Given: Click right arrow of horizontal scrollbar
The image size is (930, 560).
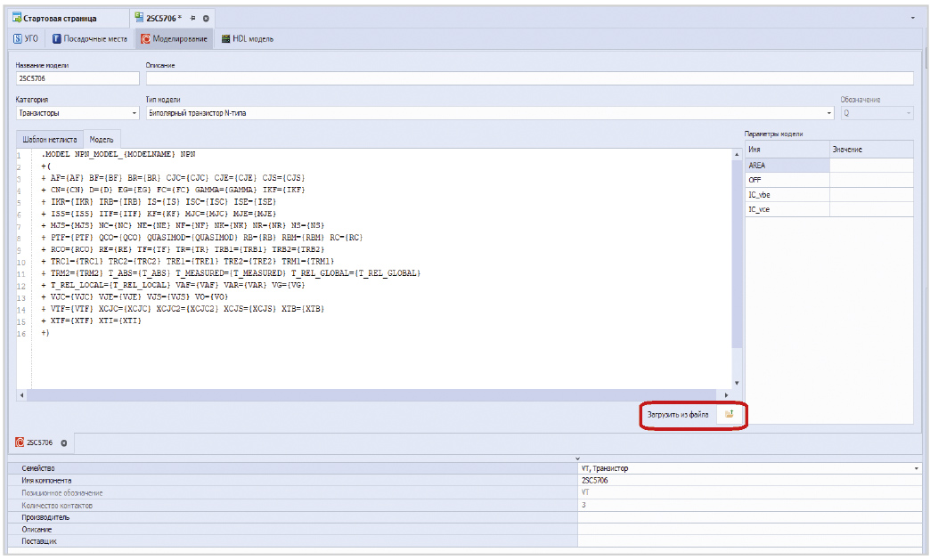Looking at the screenshot, I should click(726, 394).
